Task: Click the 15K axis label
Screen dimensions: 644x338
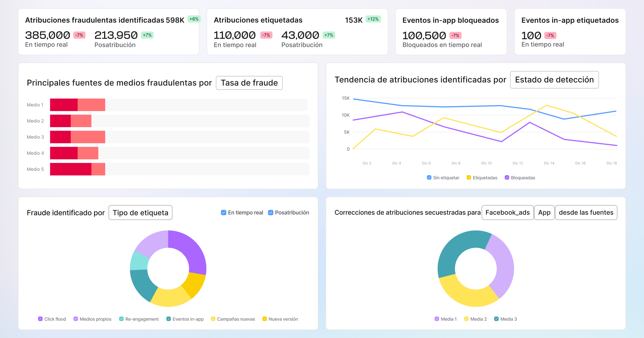Action: (346, 98)
